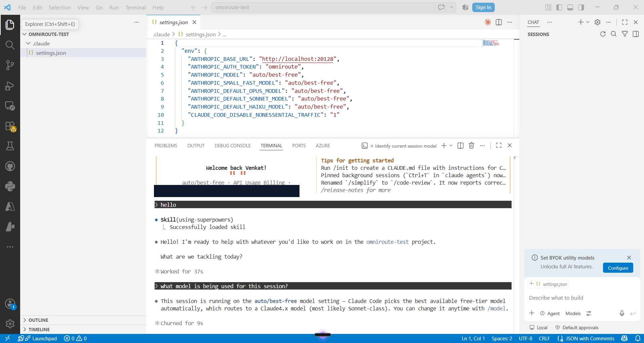Open the chat dropdown in title bar

(451, 7)
